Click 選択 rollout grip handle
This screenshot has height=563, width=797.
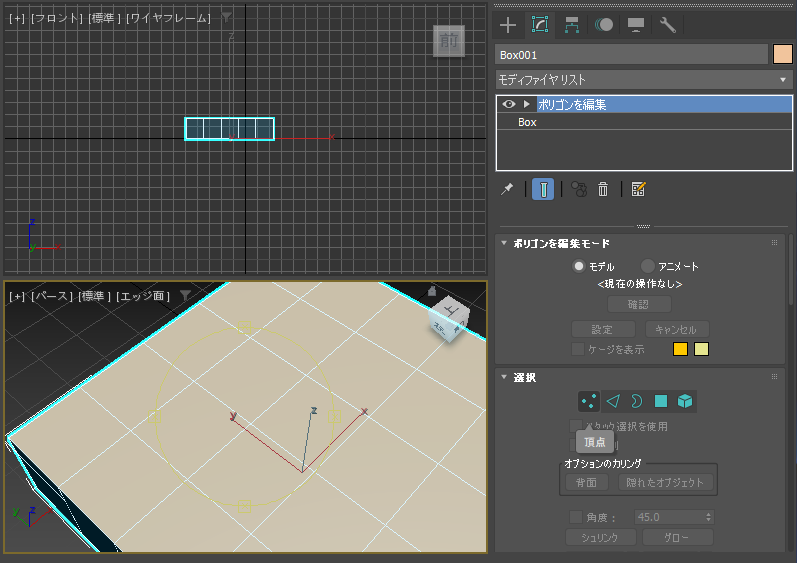coord(775,377)
